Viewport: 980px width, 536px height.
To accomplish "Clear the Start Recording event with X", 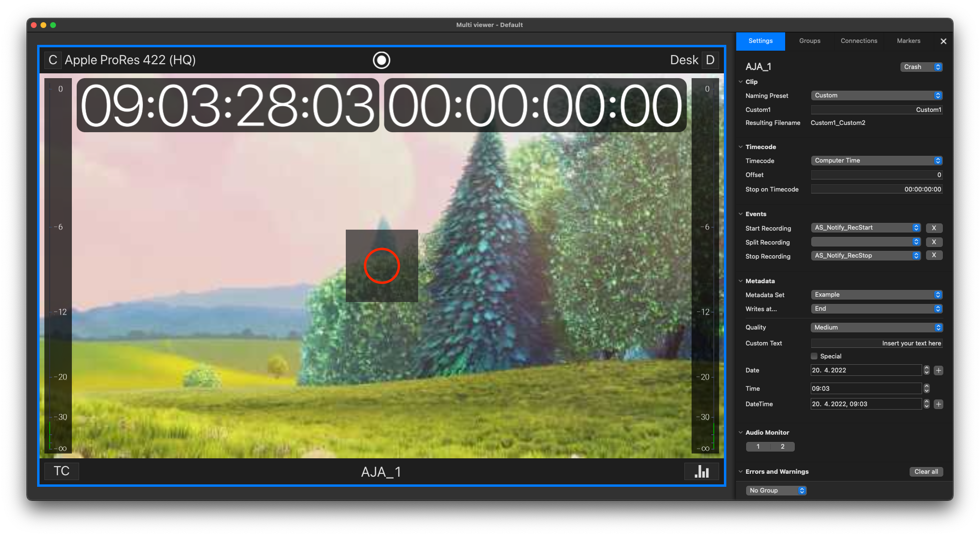I will click(934, 228).
